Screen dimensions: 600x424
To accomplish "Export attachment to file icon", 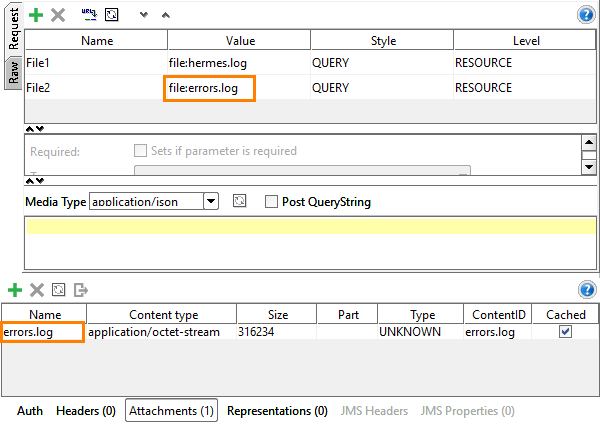I will 81,290.
